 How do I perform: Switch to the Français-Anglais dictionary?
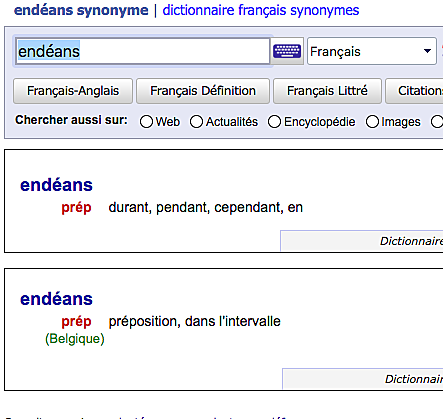pos(73,91)
